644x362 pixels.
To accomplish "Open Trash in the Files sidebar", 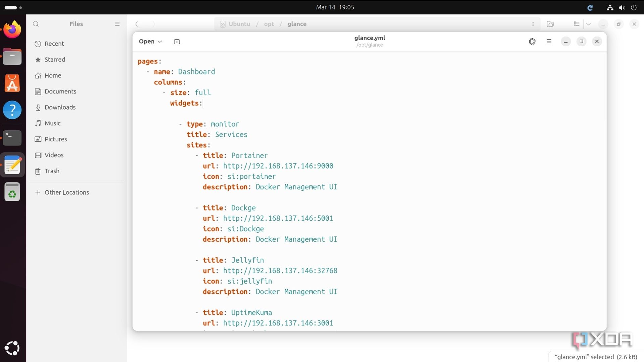I will coord(76,171).
